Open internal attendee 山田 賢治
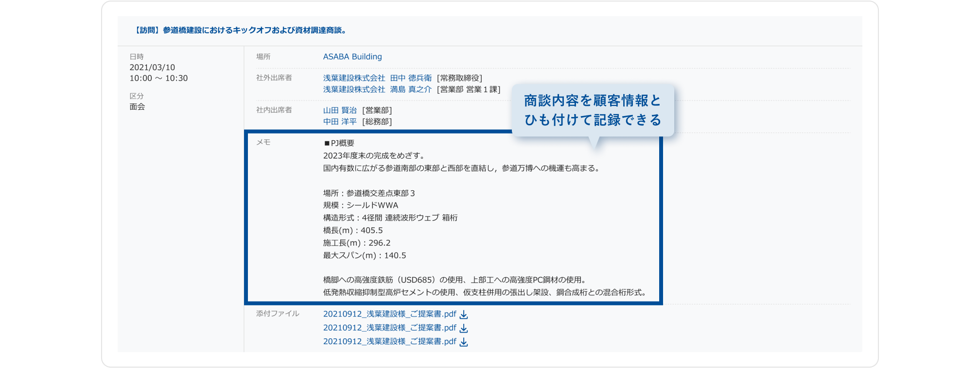Image resolution: width=980 pixels, height=368 pixels. coord(340,111)
